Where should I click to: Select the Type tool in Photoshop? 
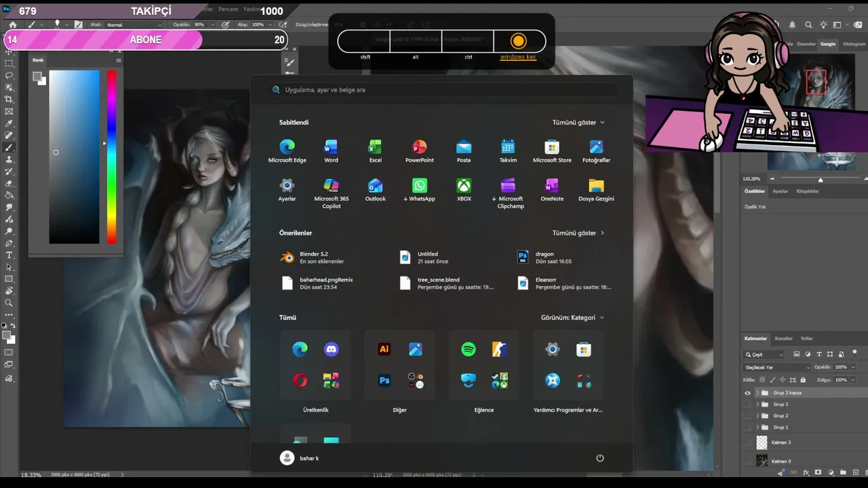pyautogui.click(x=9, y=255)
